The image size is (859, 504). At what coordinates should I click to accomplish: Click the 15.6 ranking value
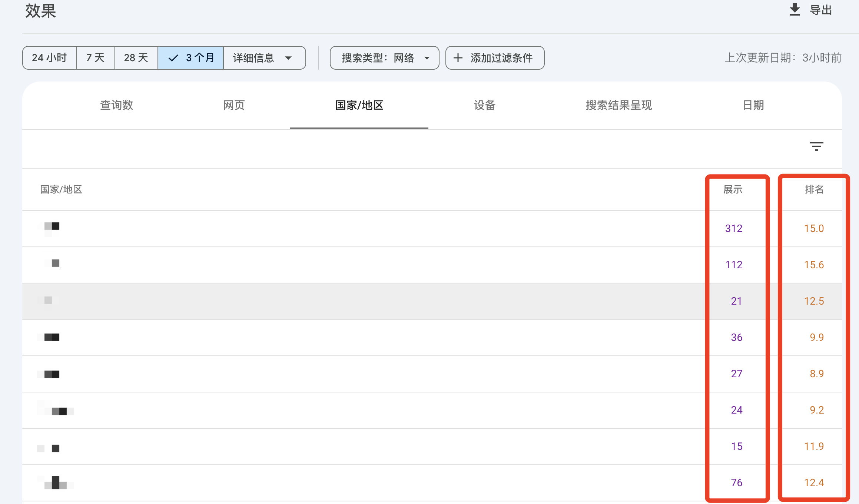pyautogui.click(x=814, y=265)
